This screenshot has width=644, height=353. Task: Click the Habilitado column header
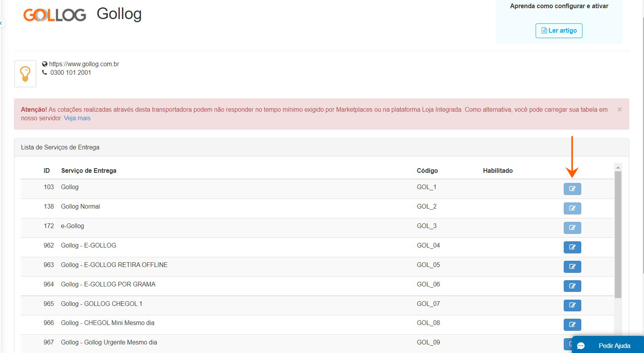coord(498,171)
